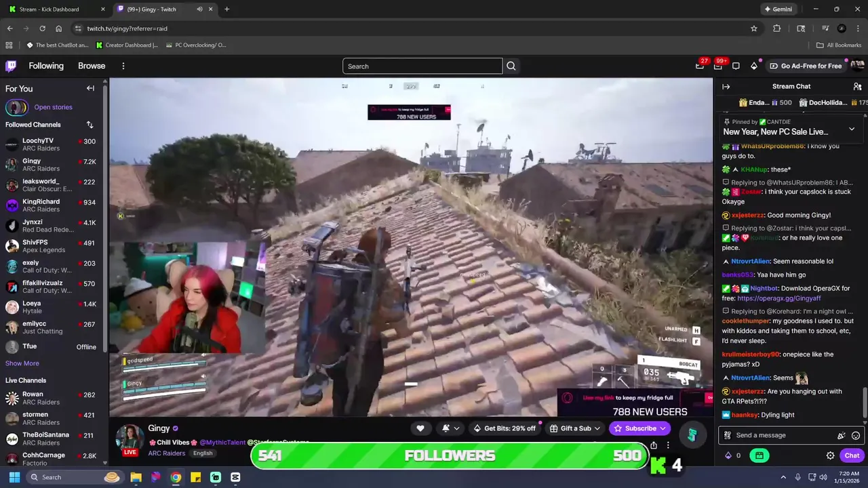Go to the Browse page

coord(92,66)
